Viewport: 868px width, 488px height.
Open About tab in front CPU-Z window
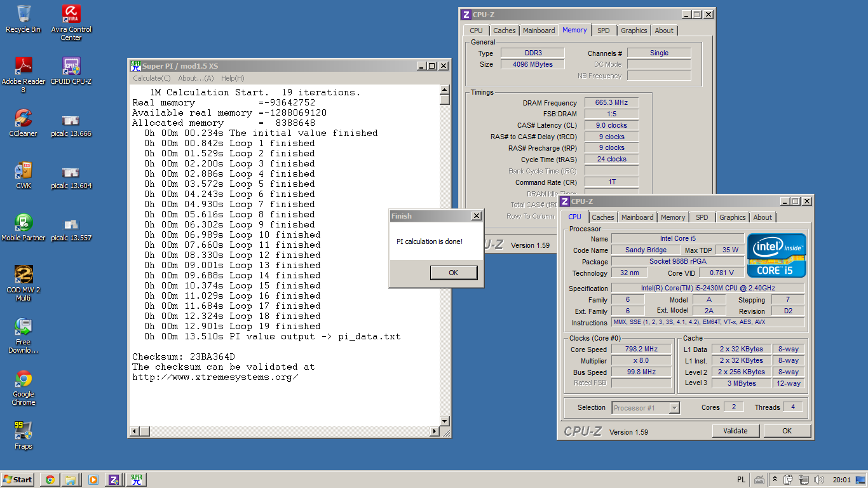point(763,217)
